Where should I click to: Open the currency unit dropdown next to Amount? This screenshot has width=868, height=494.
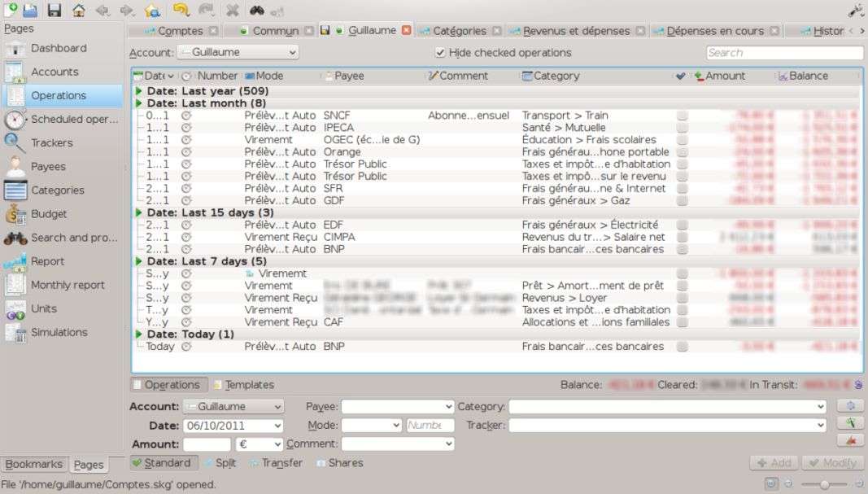click(259, 444)
